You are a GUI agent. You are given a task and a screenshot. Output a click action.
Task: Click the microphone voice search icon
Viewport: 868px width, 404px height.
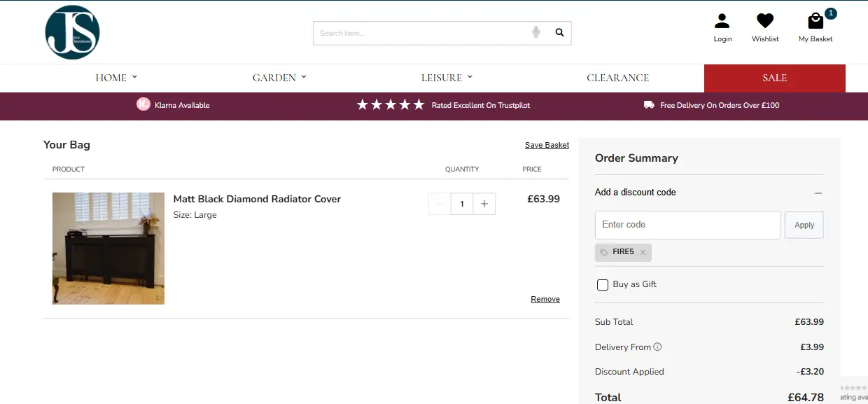point(536,32)
